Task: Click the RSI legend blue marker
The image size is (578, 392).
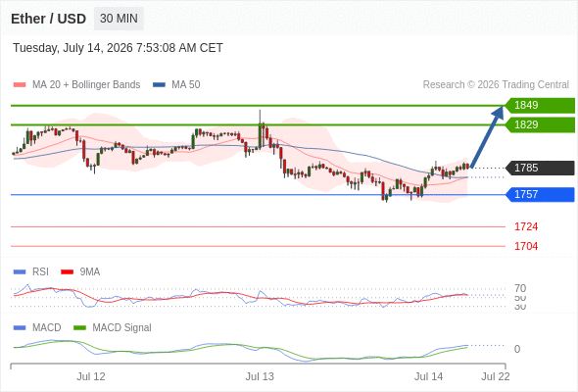Action: (20, 272)
